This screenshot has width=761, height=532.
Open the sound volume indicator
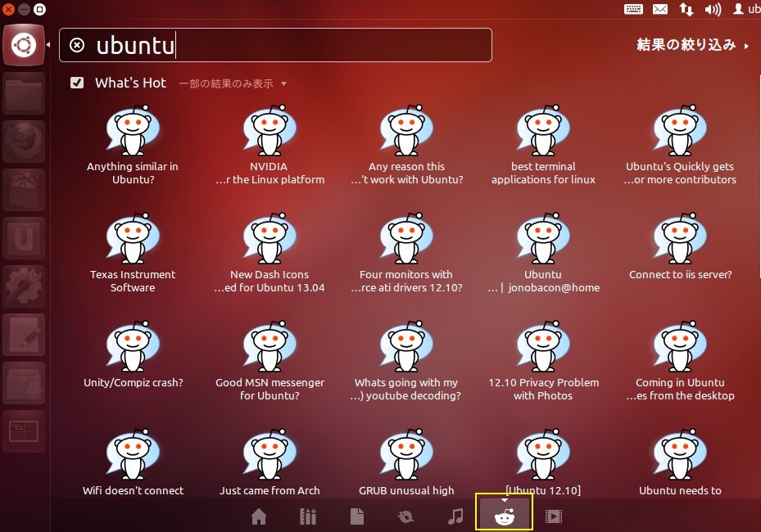click(x=713, y=9)
